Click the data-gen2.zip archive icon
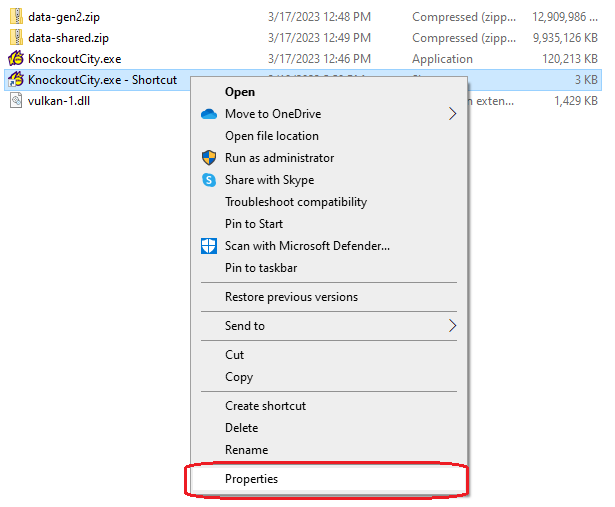 [x=16, y=17]
